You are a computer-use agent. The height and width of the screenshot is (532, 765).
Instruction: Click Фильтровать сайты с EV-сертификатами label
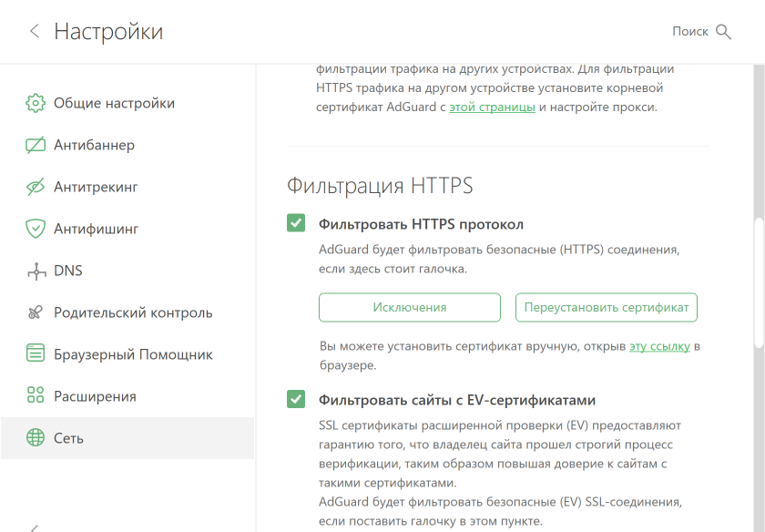click(456, 400)
